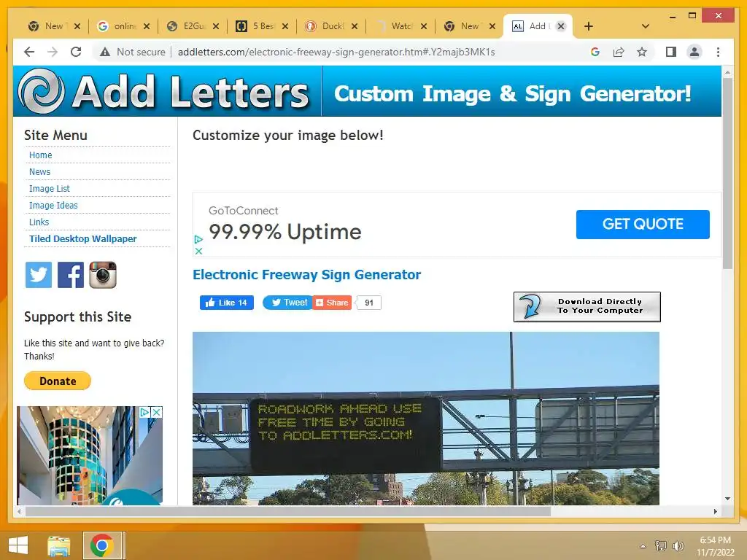Screen dimensions: 747x560
Task: Click the horizontal scrollbar thumb
Action: (x=288, y=511)
